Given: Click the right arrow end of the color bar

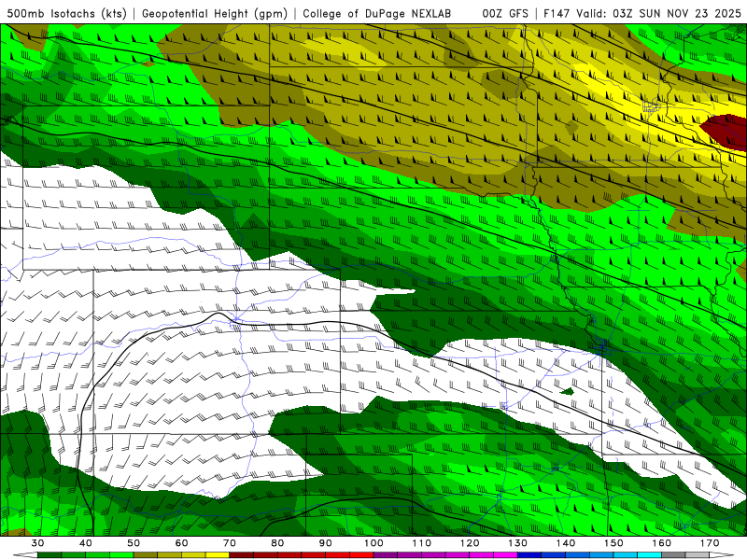Looking at the screenshot, I should click(x=722, y=555).
